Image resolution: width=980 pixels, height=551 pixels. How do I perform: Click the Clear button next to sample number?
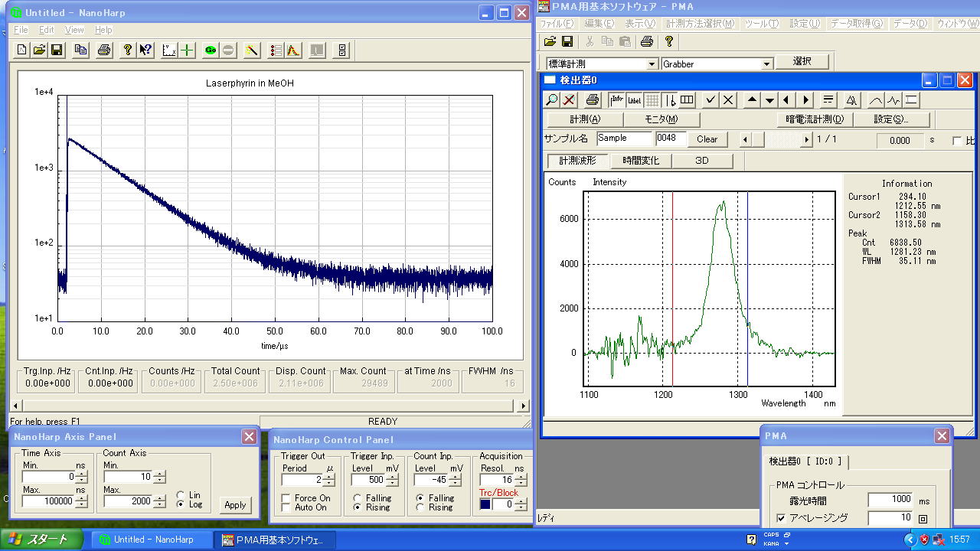tap(707, 139)
